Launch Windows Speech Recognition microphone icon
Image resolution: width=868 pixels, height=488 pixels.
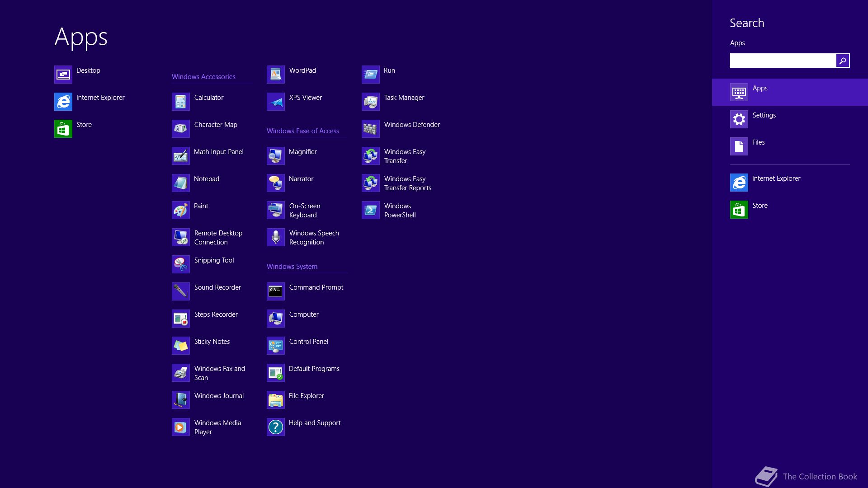[276, 237]
